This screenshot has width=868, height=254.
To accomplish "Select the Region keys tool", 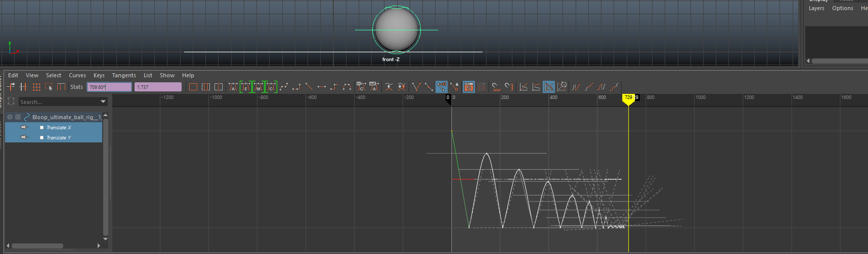I will 49,87.
